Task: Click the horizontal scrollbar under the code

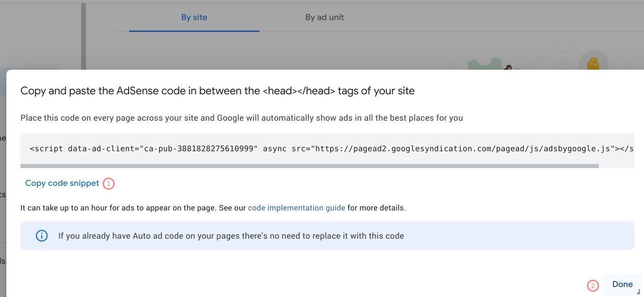Action: 310,166
